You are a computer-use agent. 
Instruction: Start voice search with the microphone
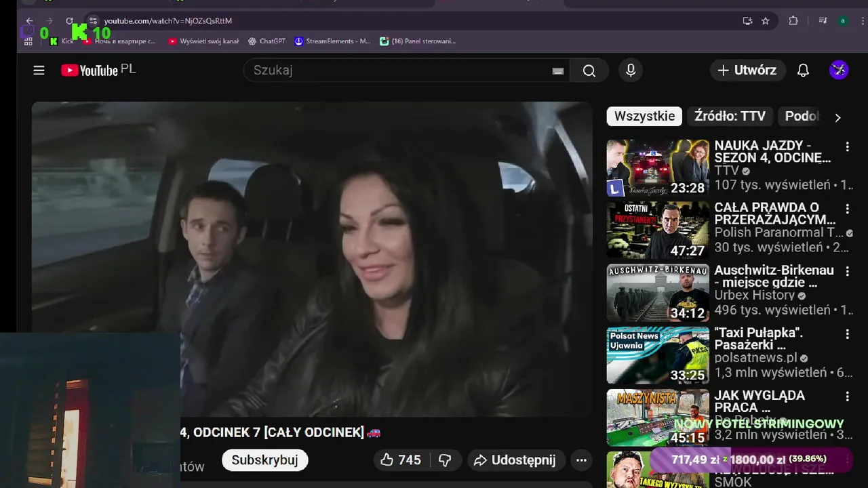[x=631, y=70]
